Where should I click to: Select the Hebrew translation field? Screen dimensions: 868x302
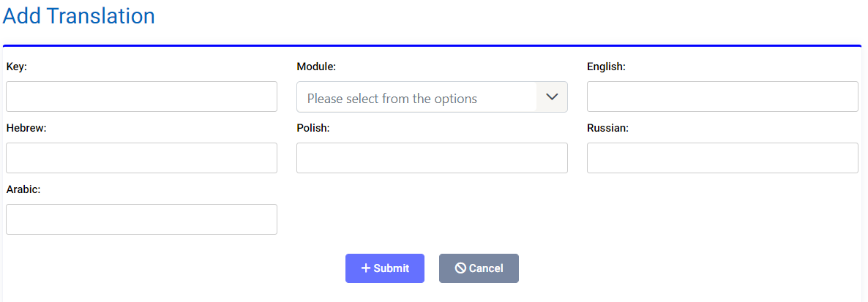coord(141,158)
